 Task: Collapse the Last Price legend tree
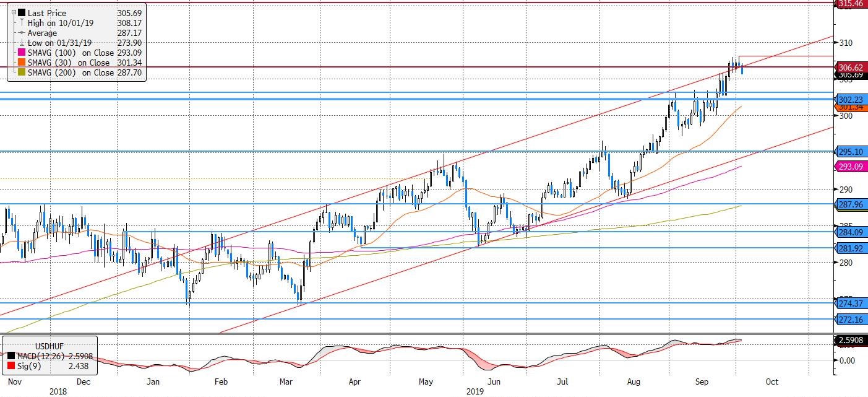pyautogui.click(x=13, y=13)
